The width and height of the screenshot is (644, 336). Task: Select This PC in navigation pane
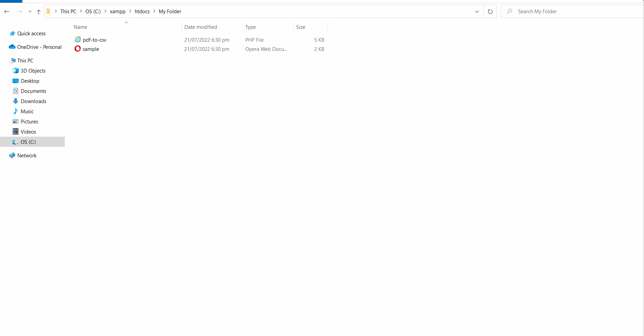(25, 61)
